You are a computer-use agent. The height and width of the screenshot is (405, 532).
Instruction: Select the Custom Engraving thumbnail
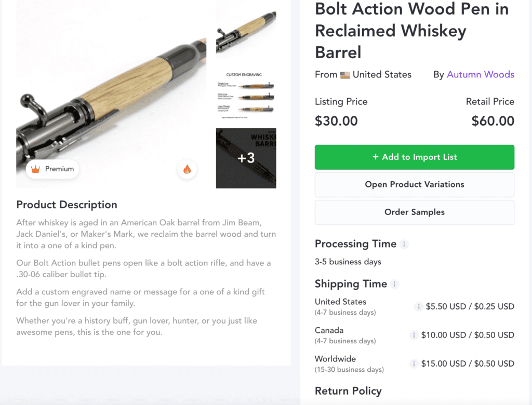tap(246, 93)
